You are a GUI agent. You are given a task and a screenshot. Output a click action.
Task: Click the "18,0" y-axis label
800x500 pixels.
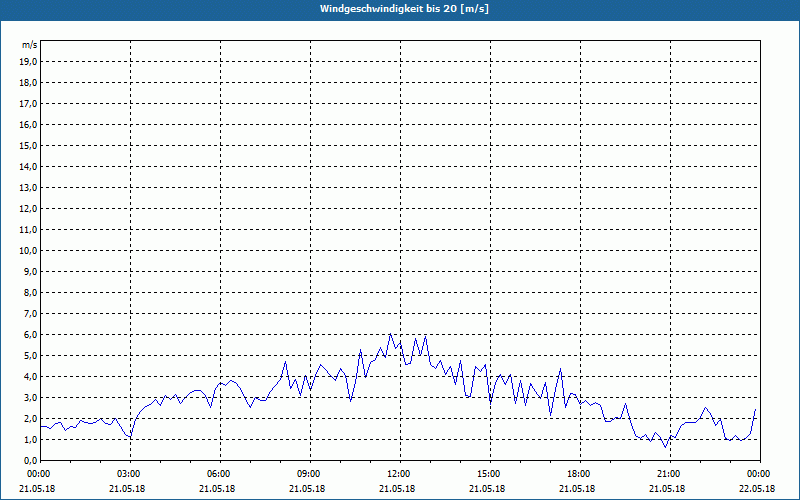coord(28,83)
